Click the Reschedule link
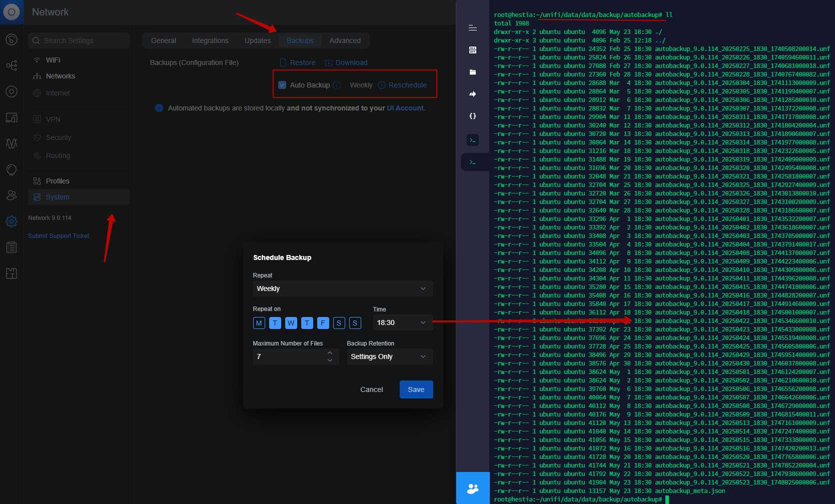This screenshot has width=835, height=504. 403,85
